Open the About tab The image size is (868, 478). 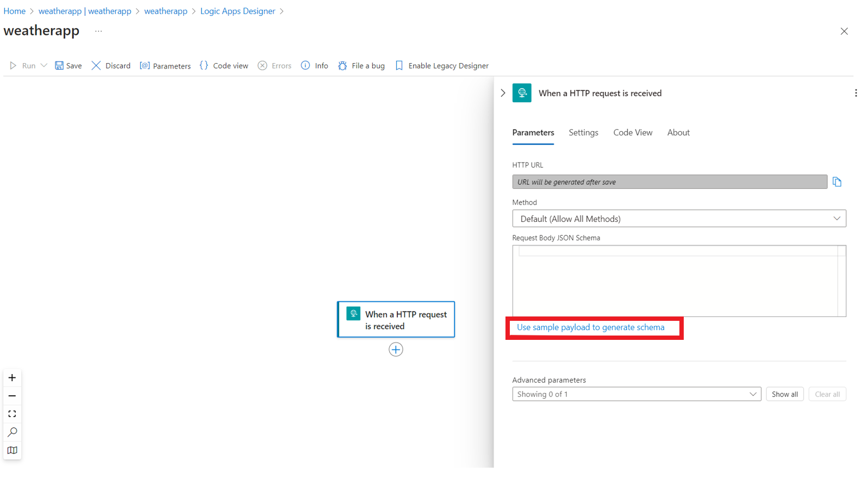(x=678, y=133)
